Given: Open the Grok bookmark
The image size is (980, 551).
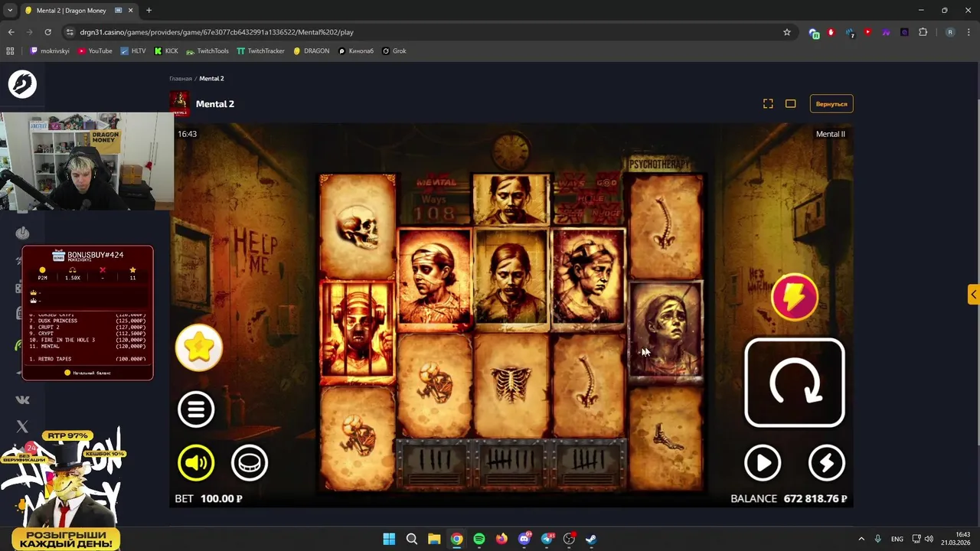Looking at the screenshot, I should tap(394, 51).
